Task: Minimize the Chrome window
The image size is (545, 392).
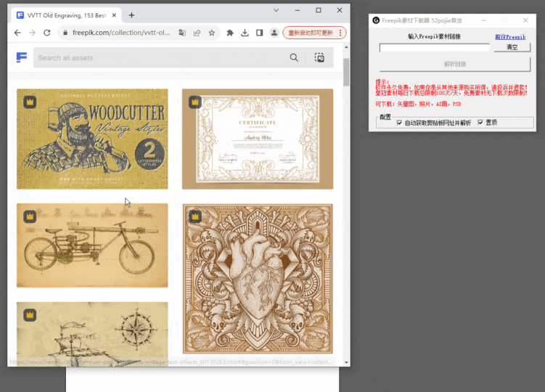Action: pos(298,10)
